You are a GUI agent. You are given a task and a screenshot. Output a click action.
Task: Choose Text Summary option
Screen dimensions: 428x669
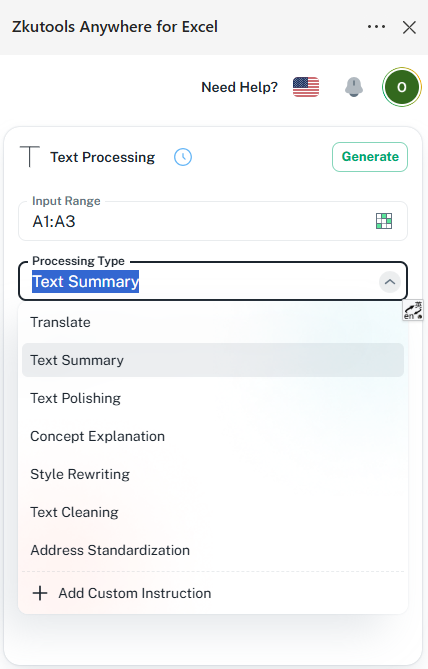pos(213,360)
